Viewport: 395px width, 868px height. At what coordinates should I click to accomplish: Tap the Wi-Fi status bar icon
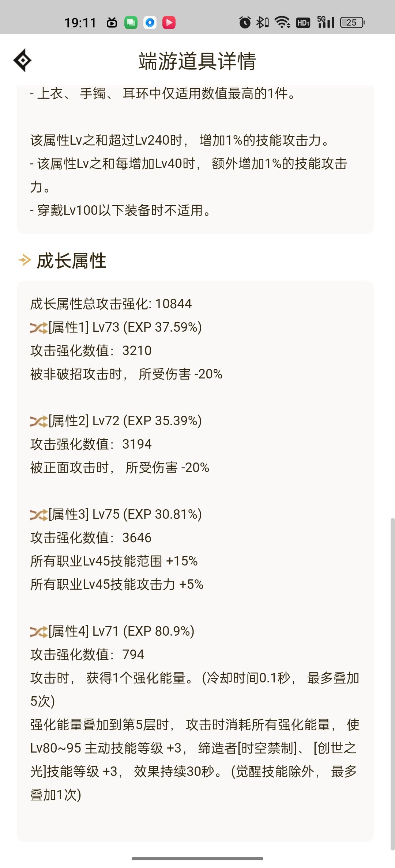pyautogui.click(x=282, y=22)
